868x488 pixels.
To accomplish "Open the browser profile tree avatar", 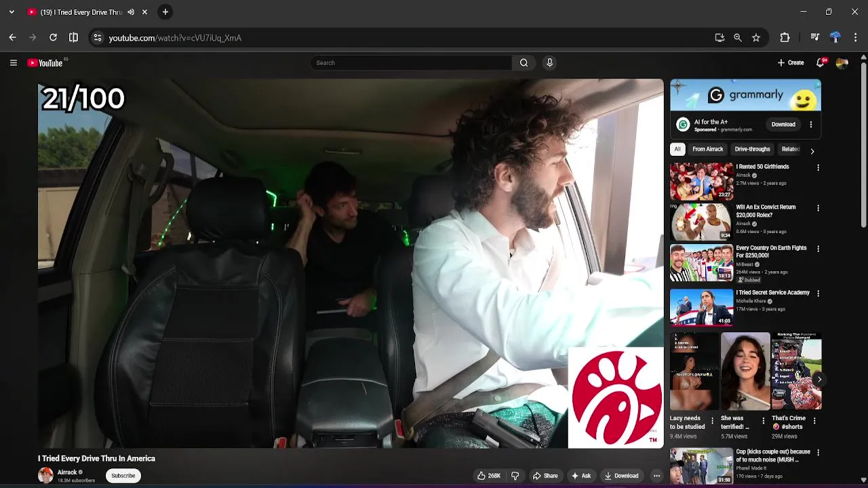I will point(835,38).
